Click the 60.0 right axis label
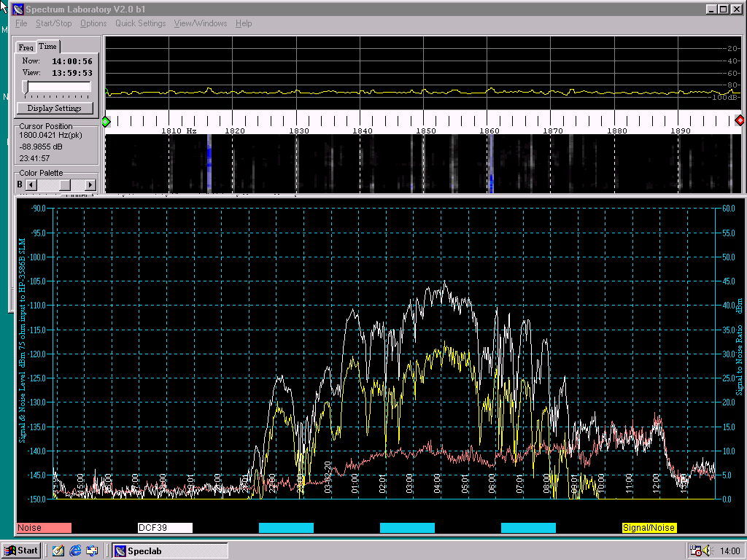Viewport: 747px width, 560px height. pos(729,209)
